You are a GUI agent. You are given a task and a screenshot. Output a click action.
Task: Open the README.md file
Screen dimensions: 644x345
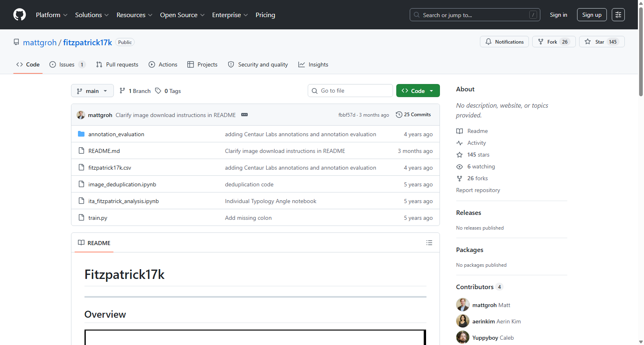click(x=104, y=151)
